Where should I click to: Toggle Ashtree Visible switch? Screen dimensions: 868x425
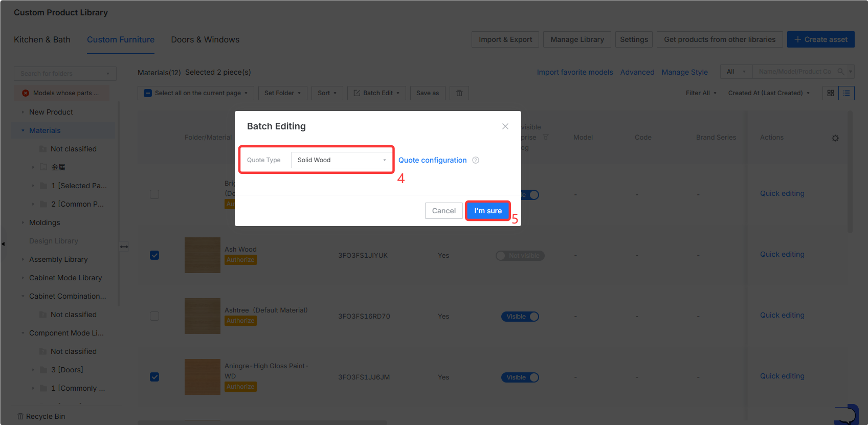[x=520, y=317]
